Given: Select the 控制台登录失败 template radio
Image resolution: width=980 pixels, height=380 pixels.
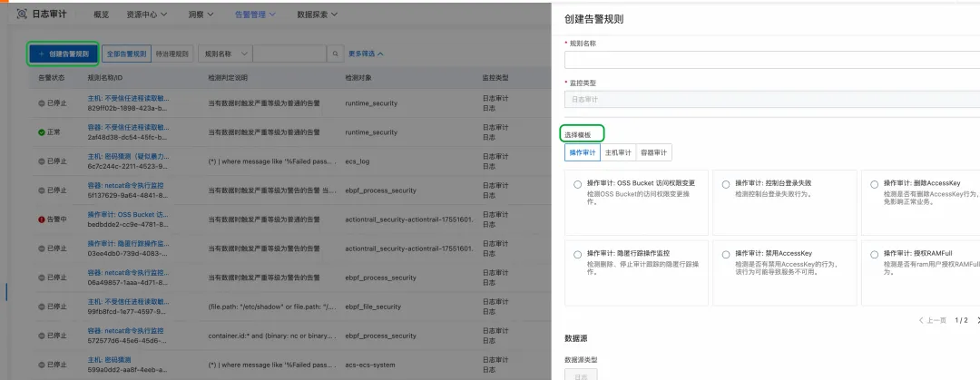Looking at the screenshot, I should click(726, 184).
